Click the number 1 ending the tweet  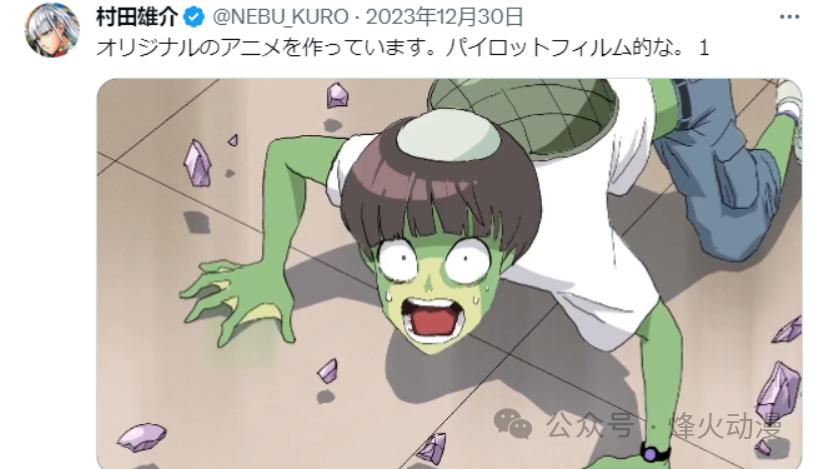(x=704, y=48)
